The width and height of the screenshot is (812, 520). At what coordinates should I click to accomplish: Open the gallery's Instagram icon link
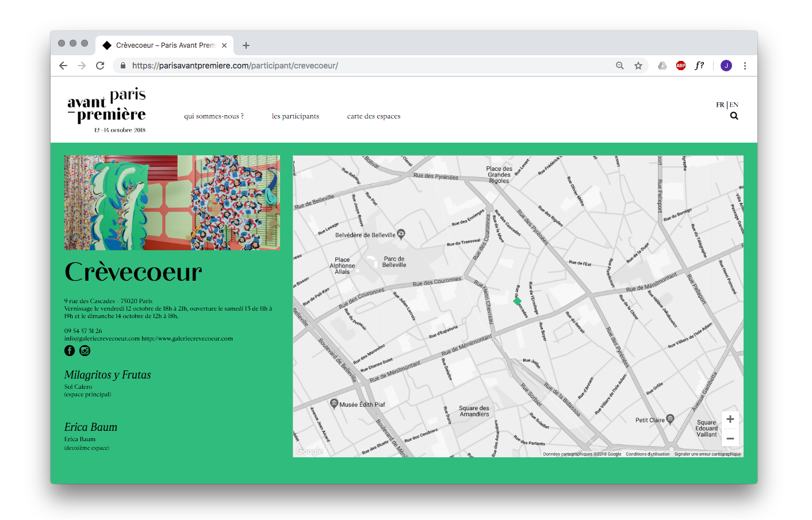(85, 351)
